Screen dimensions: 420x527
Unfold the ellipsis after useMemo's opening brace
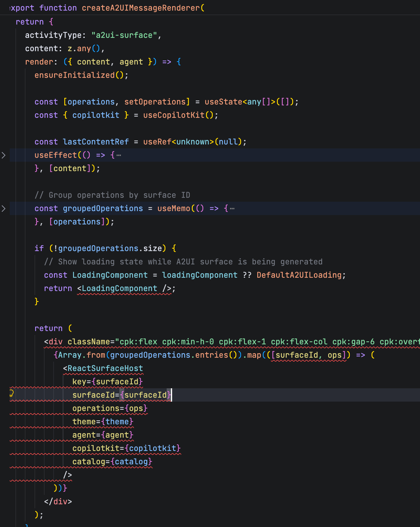(232, 209)
